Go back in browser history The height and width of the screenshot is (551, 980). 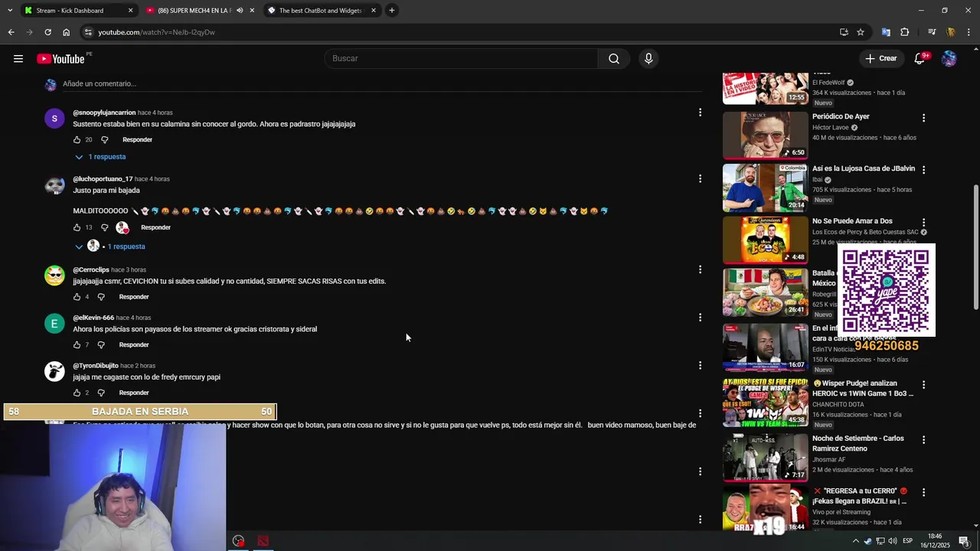[x=11, y=32]
